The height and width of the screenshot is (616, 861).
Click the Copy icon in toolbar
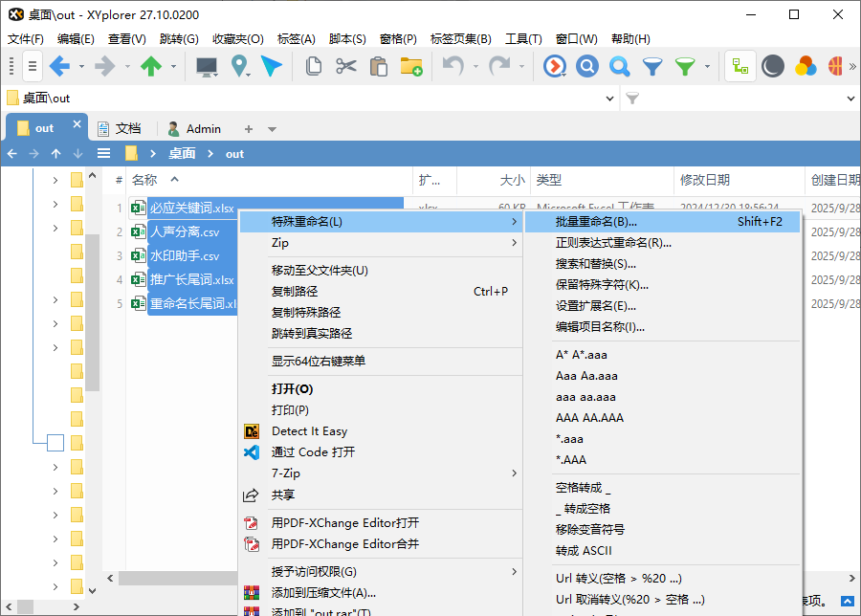click(x=313, y=66)
